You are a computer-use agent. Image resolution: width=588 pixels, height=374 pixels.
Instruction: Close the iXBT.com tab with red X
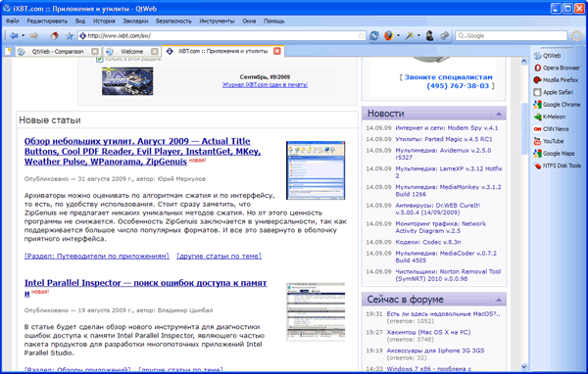point(277,51)
